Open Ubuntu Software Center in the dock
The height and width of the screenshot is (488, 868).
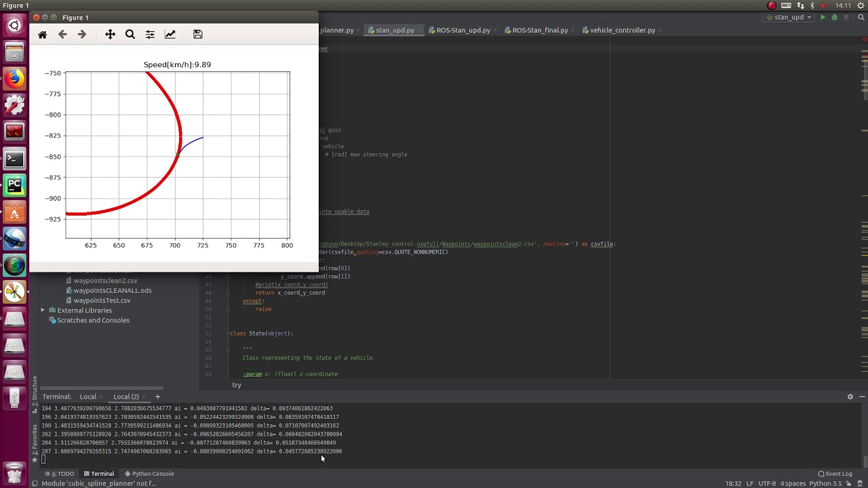14,212
